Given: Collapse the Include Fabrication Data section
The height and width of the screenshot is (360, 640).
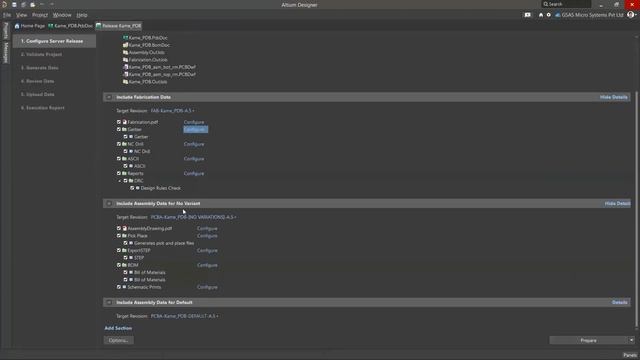Looking at the screenshot, I should [x=109, y=97].
